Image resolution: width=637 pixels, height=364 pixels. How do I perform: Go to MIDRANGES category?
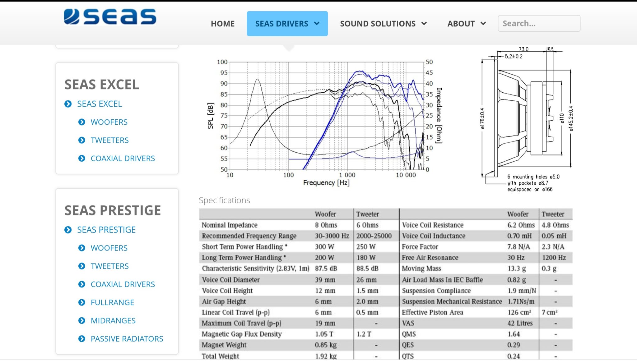113,320
